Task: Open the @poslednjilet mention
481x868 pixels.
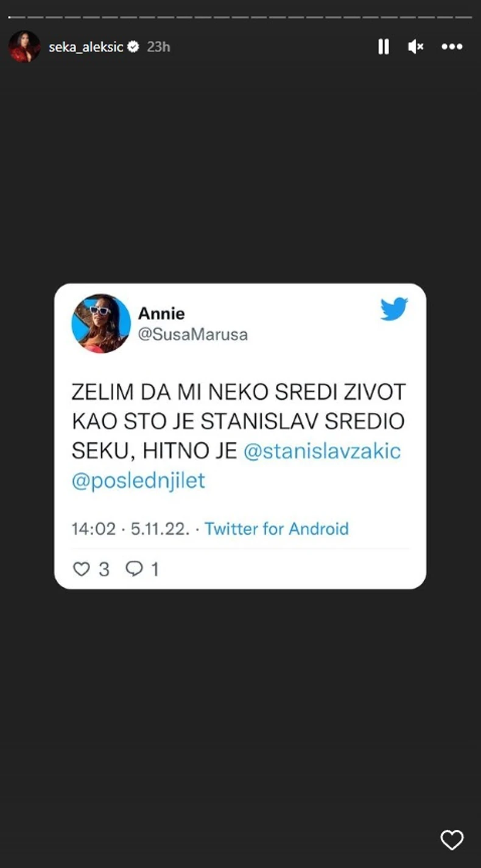Action: 138,481
